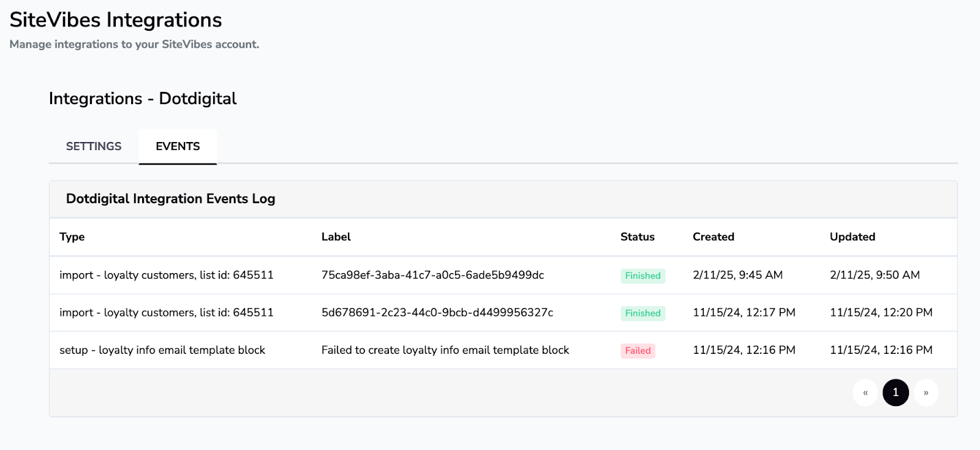Viewport: 980px width, 450px height.
Task: Click the Created column header
Action: [714, 237]
